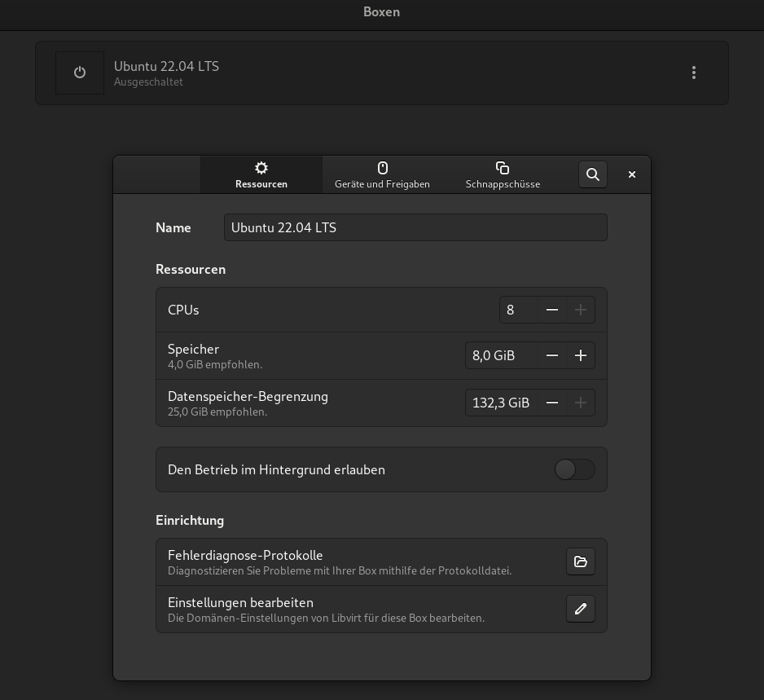The image size is (764, 700).
Task: Click the Boxen window title
Action: 381,11
